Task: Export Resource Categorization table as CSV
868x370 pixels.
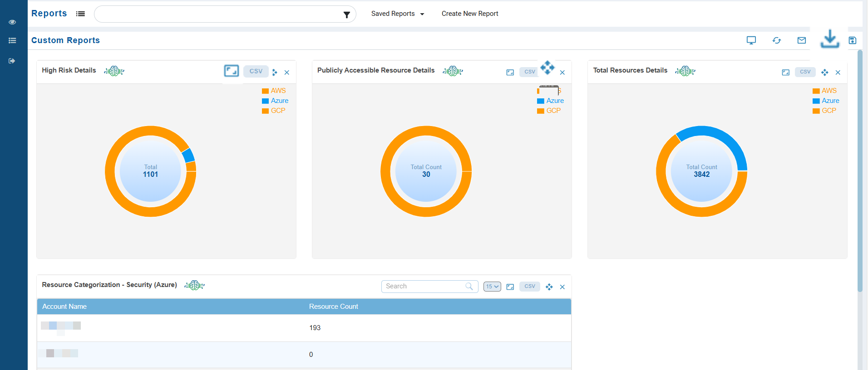Action: click(529, 287)
